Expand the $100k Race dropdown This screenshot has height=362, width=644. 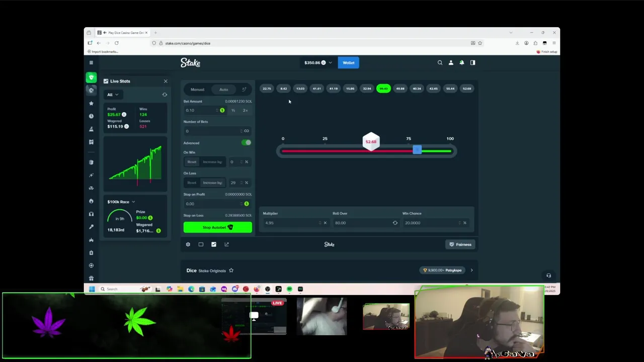(121, 202)
